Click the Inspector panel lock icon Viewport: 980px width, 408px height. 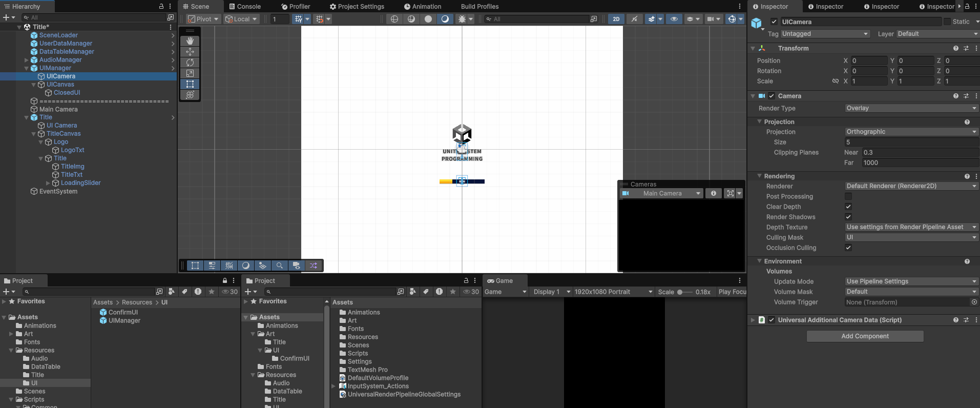pos(967,7)
